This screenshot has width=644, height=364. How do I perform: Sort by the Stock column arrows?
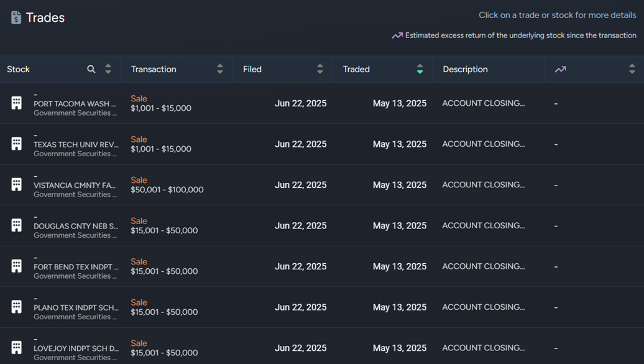coord(108,69)
